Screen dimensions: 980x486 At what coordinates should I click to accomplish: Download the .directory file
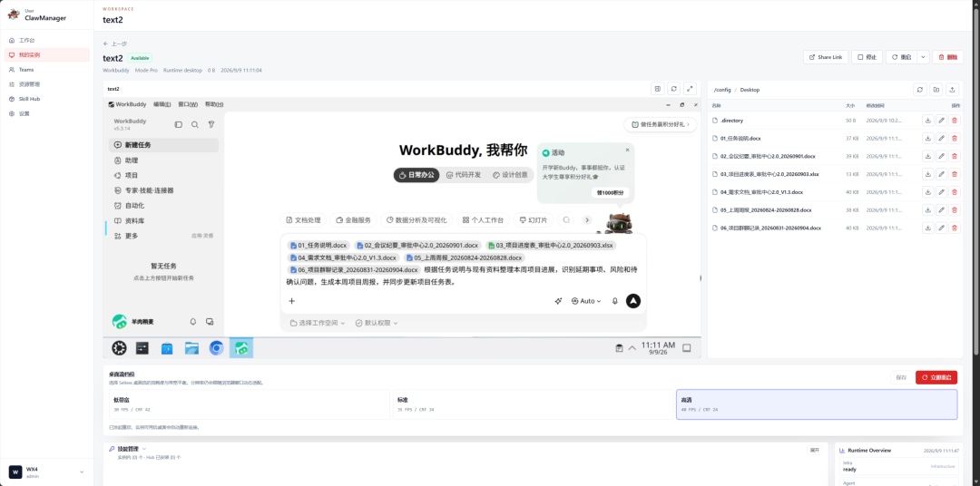click(x=928, y=120)
